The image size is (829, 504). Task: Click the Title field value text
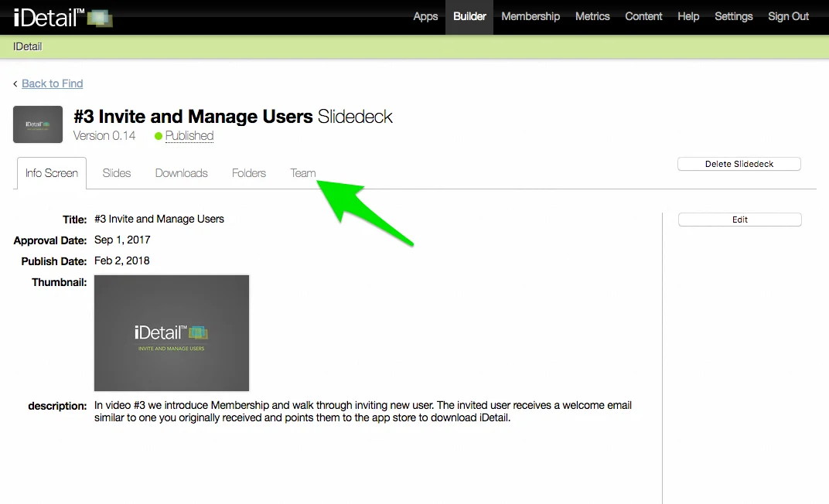(159, 219)
